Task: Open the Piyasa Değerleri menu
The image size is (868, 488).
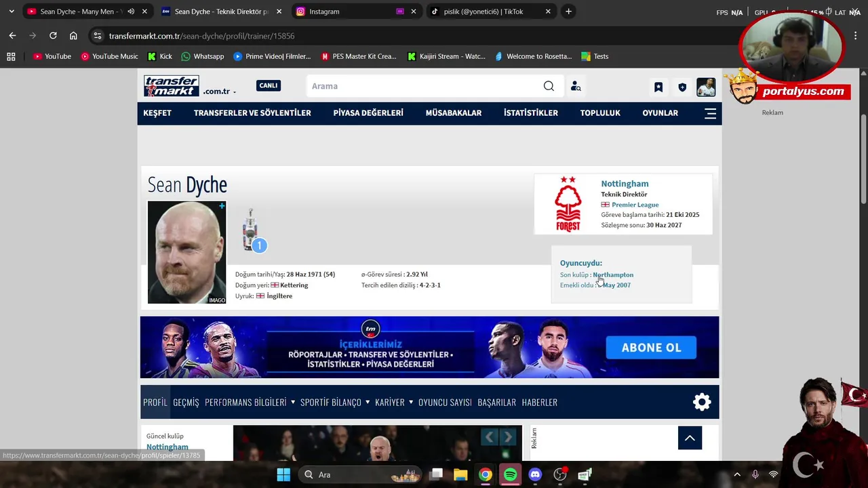Action: [x=368, y=113]
